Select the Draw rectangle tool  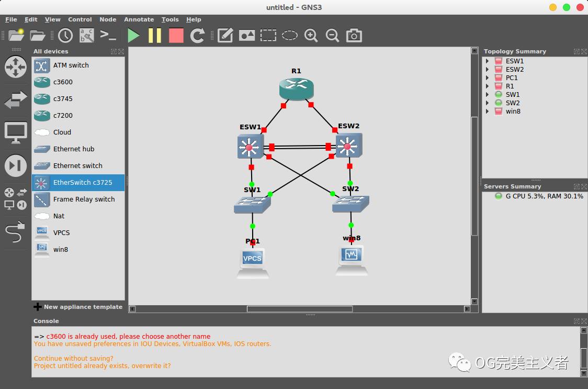pyautogui.click(x=268, y=35)
